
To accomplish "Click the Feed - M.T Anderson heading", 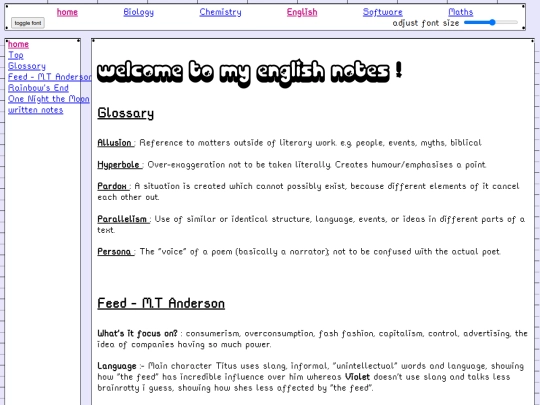I will pos(161,303).
